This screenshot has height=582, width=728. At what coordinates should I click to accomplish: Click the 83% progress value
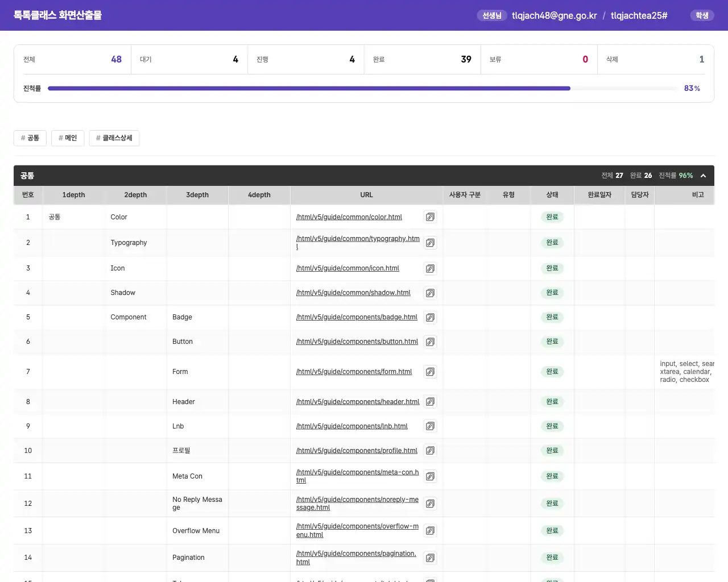pyautogui.click(x=692, y=89)
